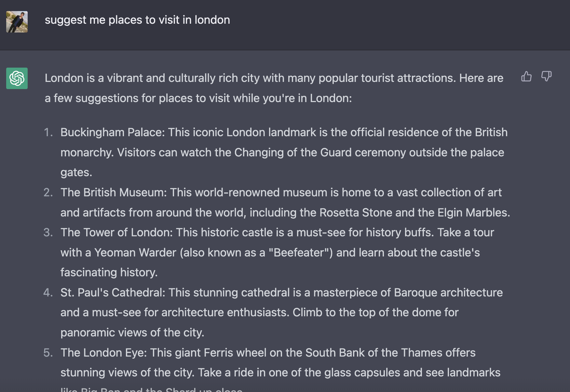Click the ChatGPT logo avatar
This screenshot has width=570, height=392.
pos(17,78)
